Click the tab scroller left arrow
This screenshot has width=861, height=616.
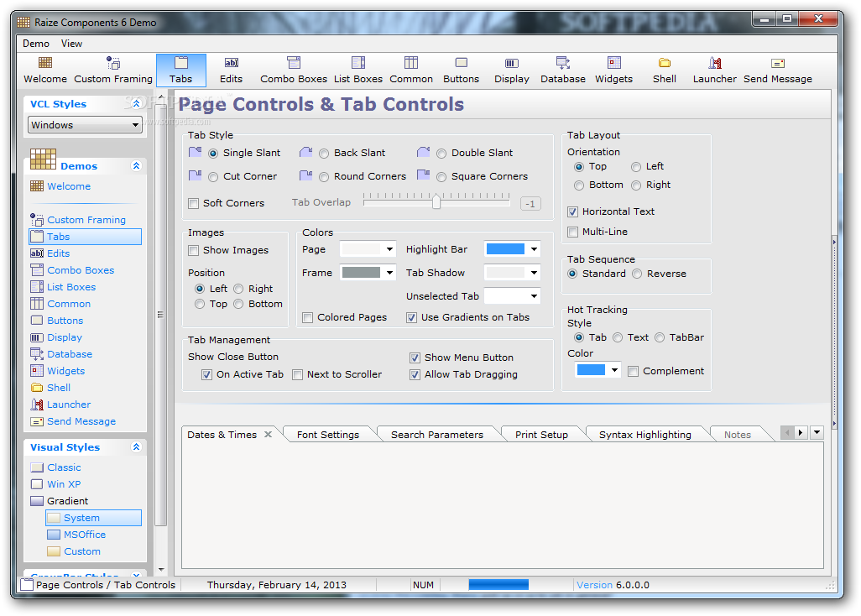(x=787, y=433)
